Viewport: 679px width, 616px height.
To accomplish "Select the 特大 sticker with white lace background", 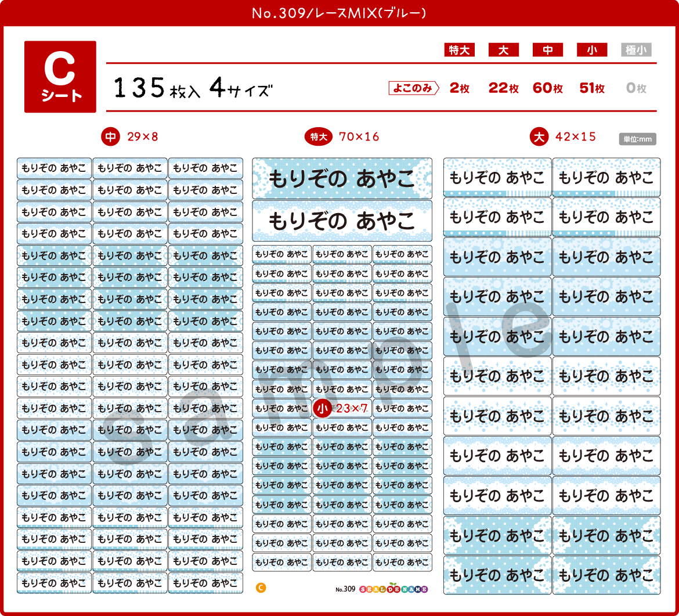I will point(342,221).
